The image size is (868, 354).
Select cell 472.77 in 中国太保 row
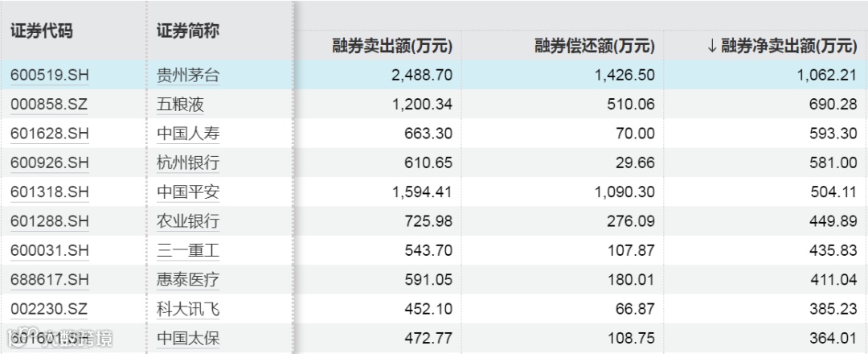pos(428,338)
